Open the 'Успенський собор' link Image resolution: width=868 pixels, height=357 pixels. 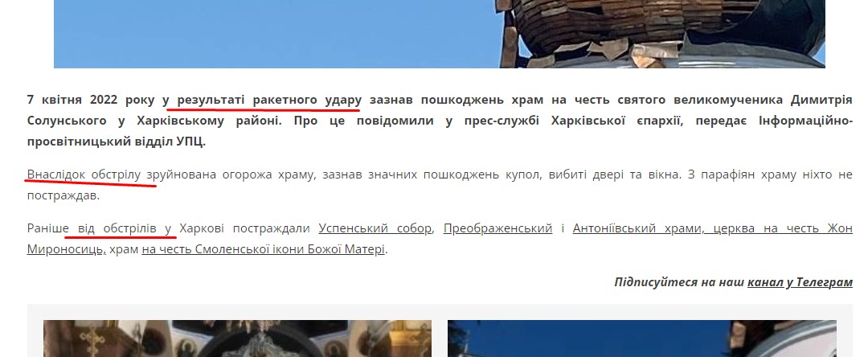[x=375, y=228]
